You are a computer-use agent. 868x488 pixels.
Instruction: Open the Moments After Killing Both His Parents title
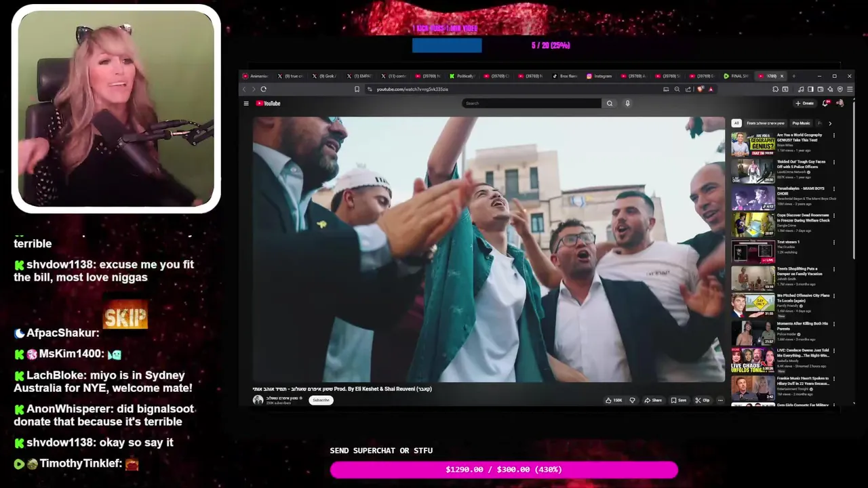click(802, 326)
